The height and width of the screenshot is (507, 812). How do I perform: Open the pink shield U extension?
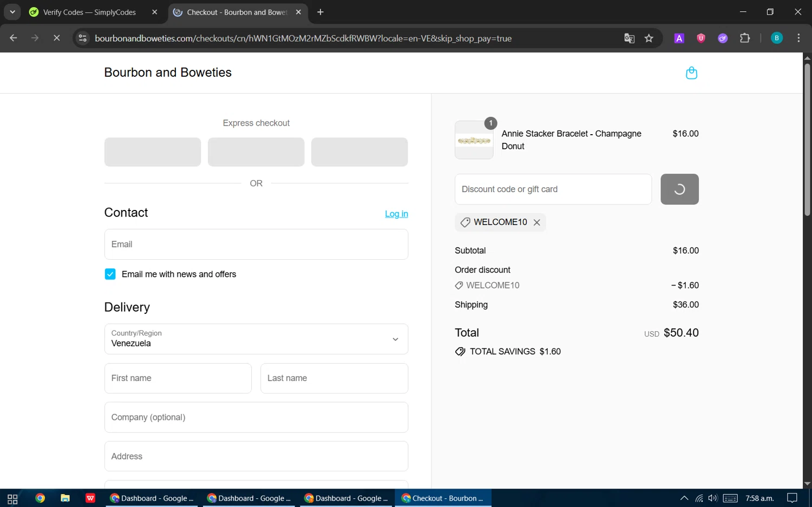click(701, 38)
